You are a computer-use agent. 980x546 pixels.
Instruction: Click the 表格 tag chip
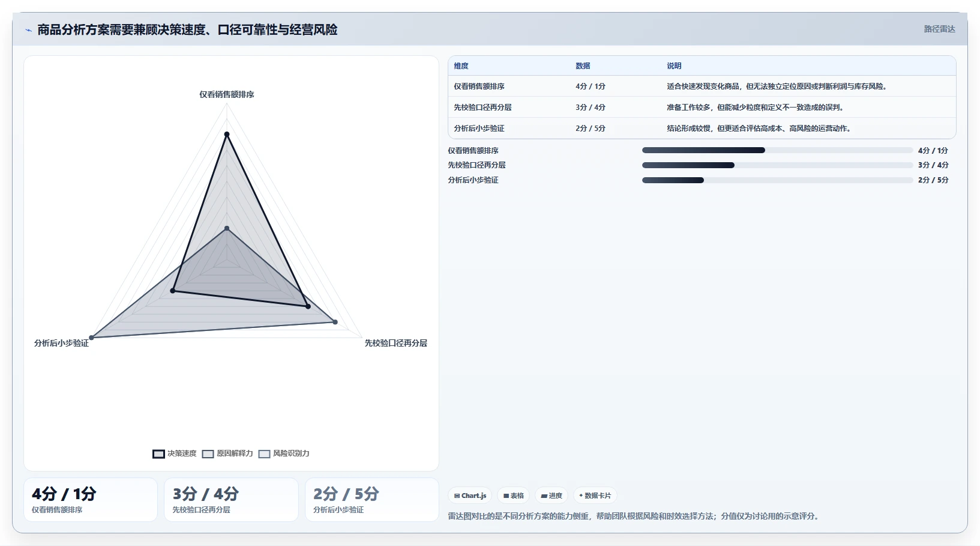click(x=514, y=496)
